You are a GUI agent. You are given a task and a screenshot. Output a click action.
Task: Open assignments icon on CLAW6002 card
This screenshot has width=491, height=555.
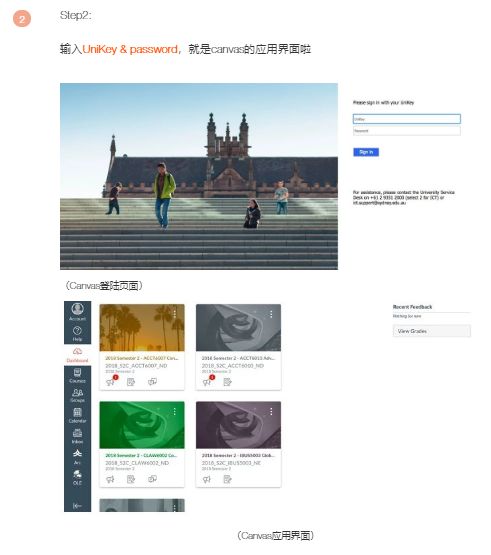131,479
